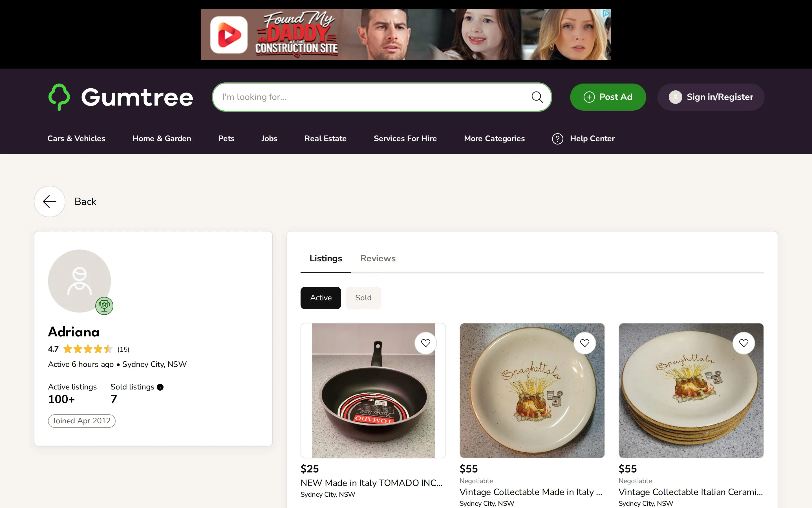Click the banner ad play logo icon
812x508 pixels.
pyautogui.click(x=229, y=35)
